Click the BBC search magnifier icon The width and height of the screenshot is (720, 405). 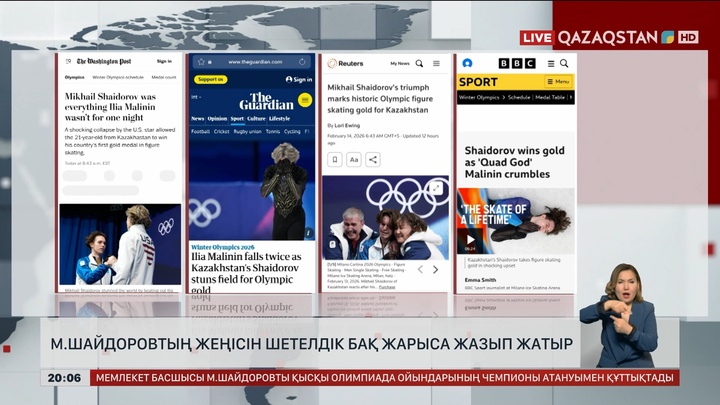(x=564, y=63)
